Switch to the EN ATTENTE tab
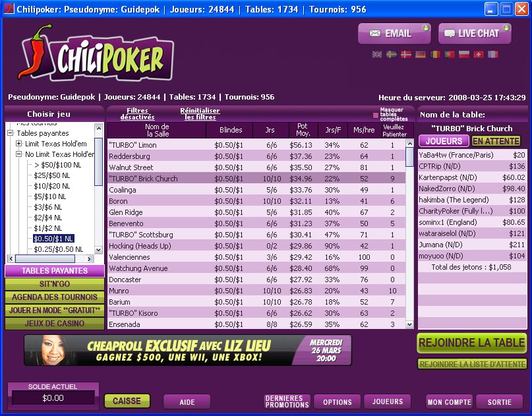Viewport: 532px width, 416px height. pyautogui.click(x=496, y=141)
